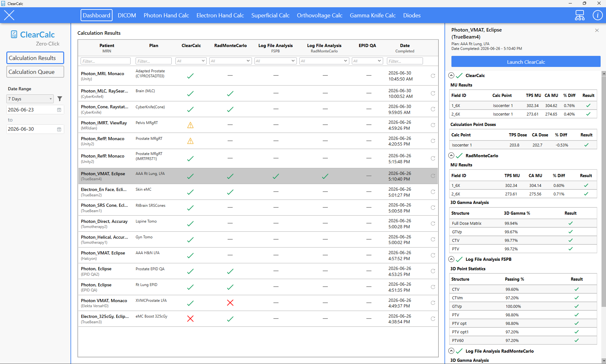Refresh the Photon_Cone, Raystation row
The height and width of the screenshot is (364, 606).
click(x=433, y=109)
